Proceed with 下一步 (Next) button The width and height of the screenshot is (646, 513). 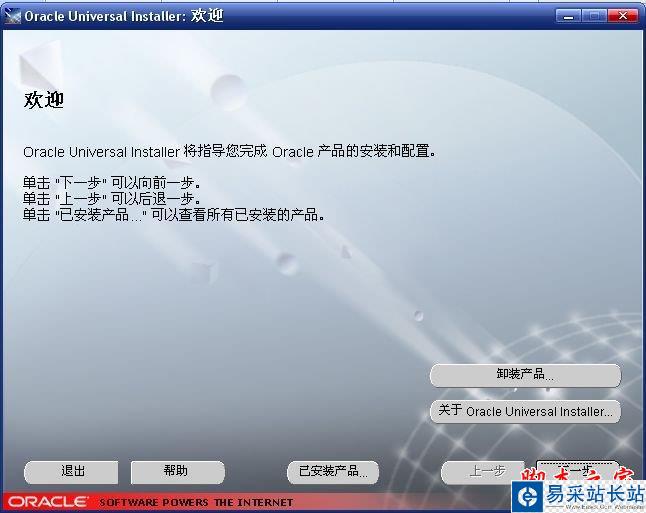(577, 471)
